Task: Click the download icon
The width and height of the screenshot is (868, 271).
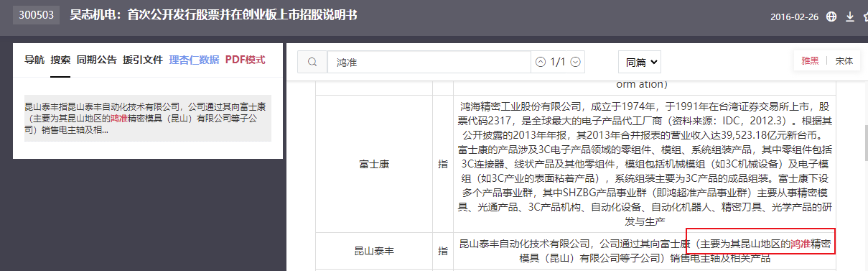Action: point(849,17)
